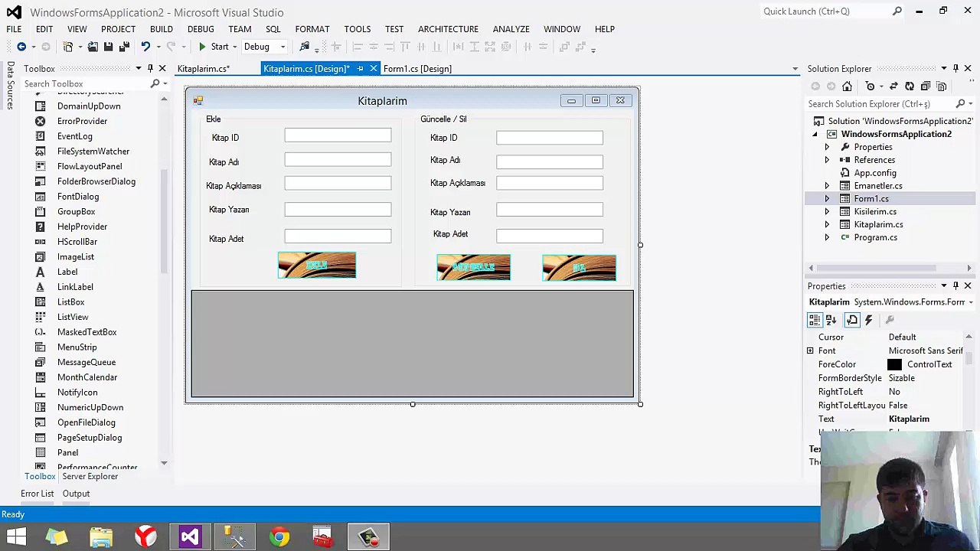Screen dimensions: 980x551
Task: Toggle pin on Kitaplarim.cs [Design] tab
Action: click(x=360, y=69)
